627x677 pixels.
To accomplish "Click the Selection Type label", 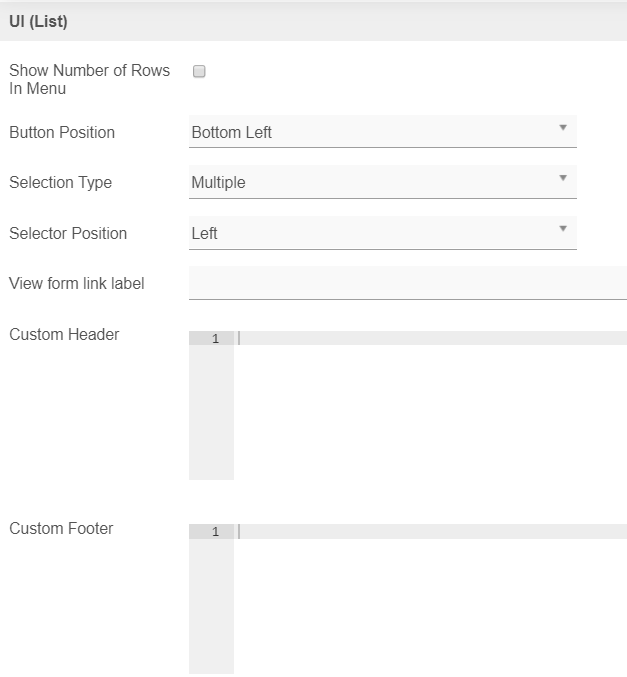I will pyautogui.click(x=60, y=182).
